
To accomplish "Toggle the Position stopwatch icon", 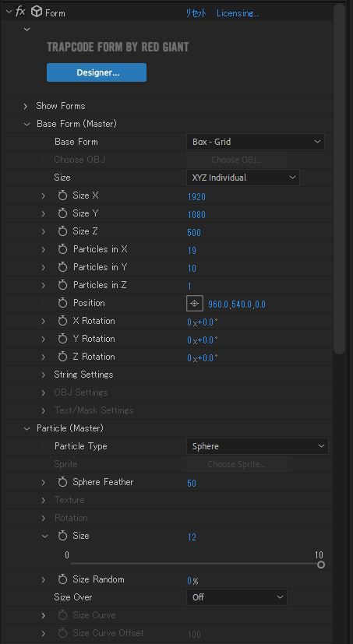I will tap(62, 303).
